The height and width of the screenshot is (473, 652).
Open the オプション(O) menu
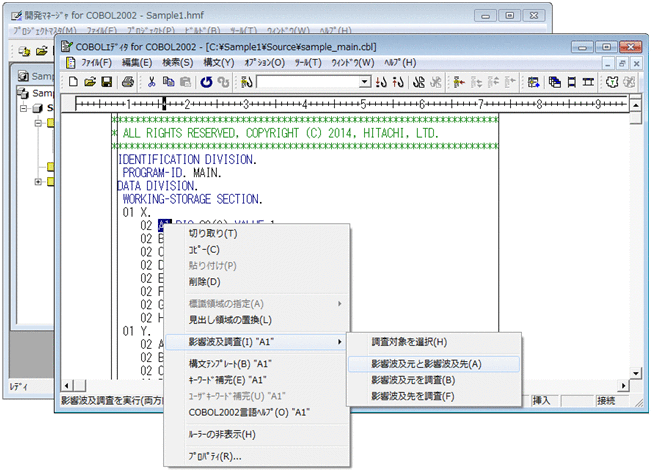point(264,63)
